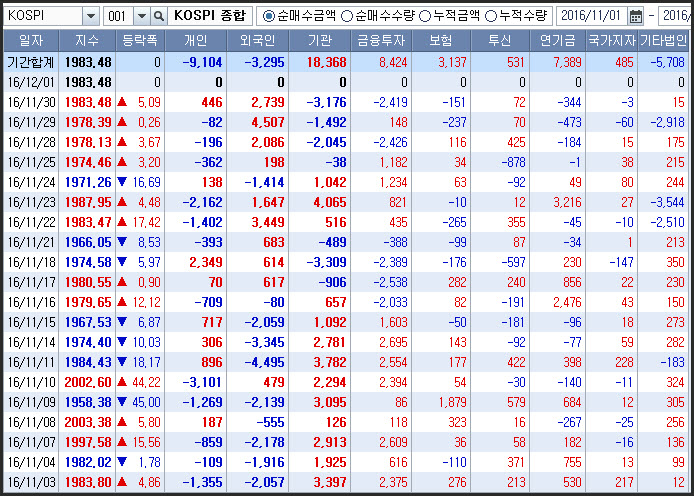Click the magnifier search icon next to 001
Screen dimensions: 694x496
pos(158,16)
